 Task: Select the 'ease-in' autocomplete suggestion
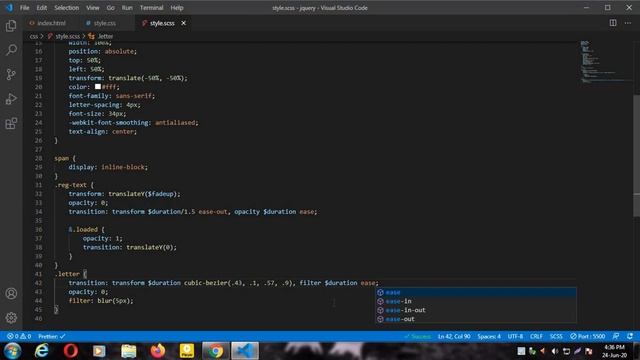pyautogui.click(x=476, y=301)
